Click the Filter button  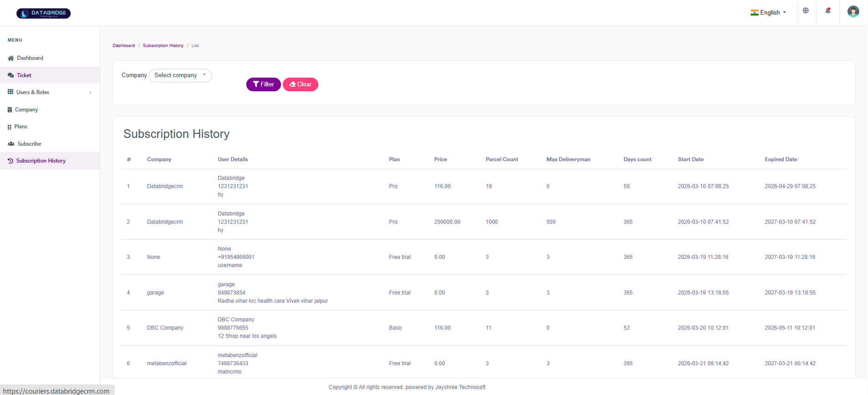263,84
